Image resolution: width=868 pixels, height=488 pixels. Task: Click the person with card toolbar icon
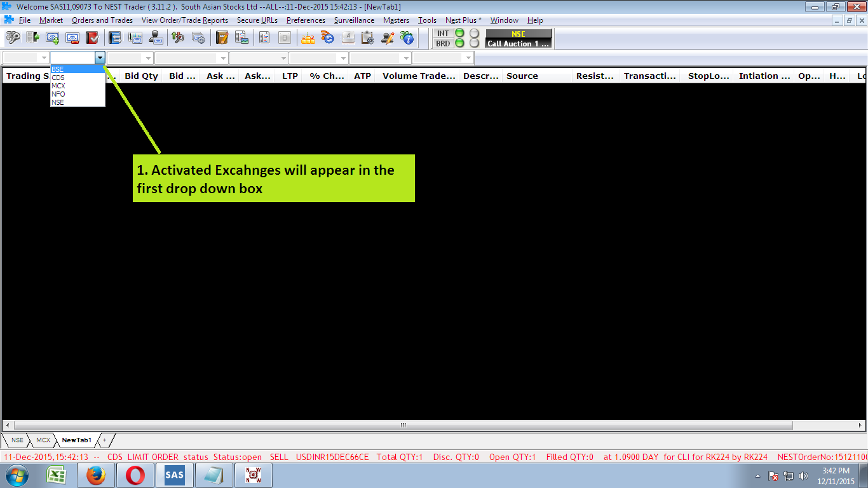[155, 38]
